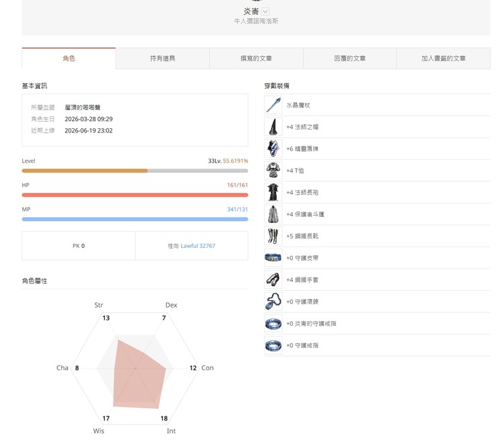The image size is (504, 444).
Task: Click the crystal staff weapon icon
Action: pyautogui.click(x=274, y=105)
